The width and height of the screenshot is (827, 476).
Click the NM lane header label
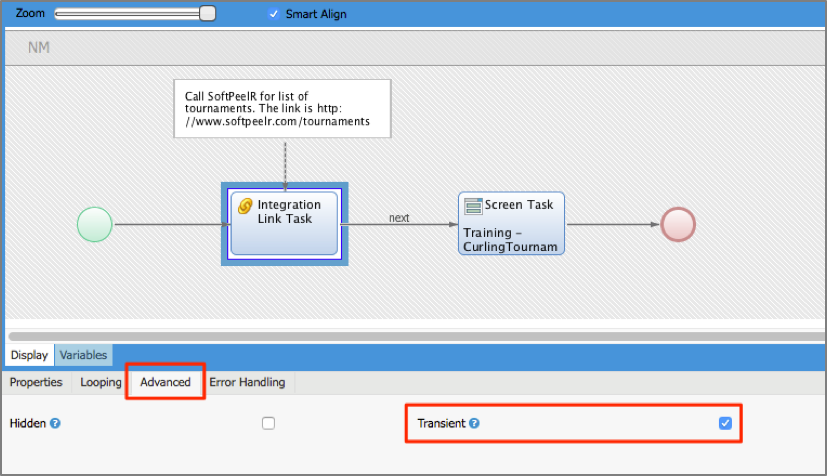(x=39, y=47)
